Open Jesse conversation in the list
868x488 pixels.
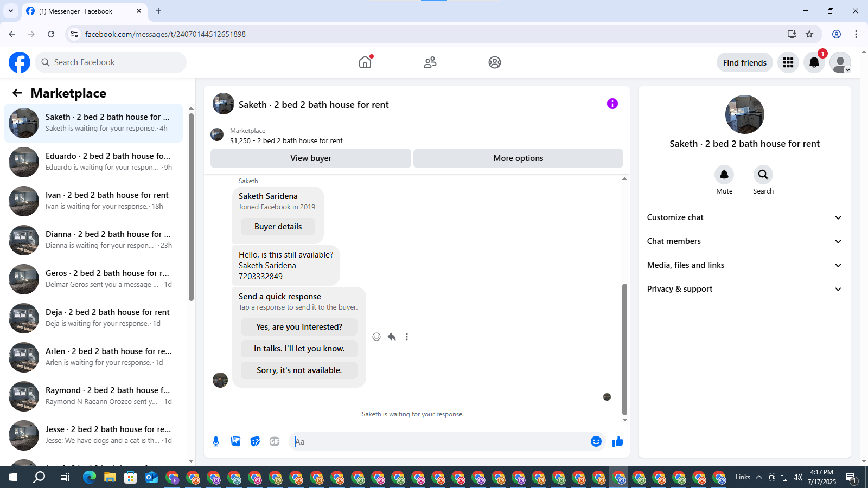[94, 435]
